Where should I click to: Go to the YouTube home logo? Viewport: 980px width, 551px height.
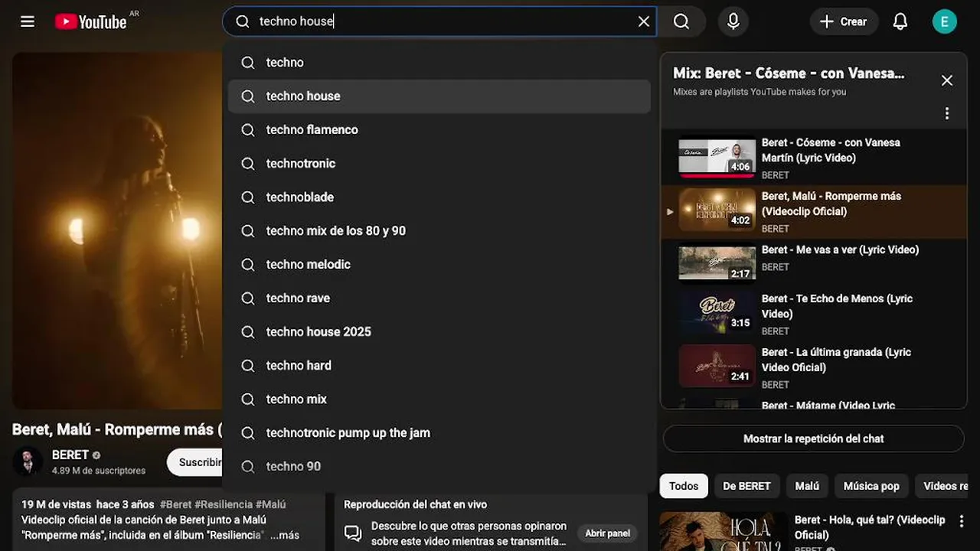90,21
